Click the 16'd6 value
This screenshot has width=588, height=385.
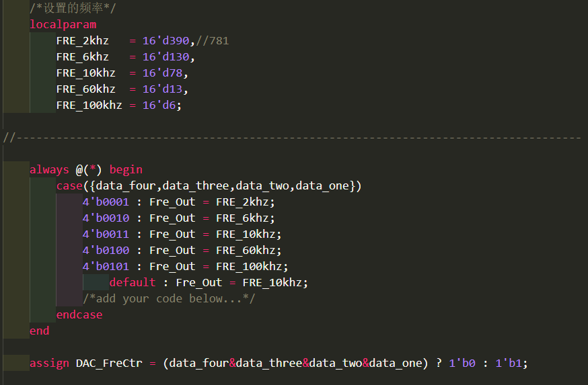pos(159,105)
